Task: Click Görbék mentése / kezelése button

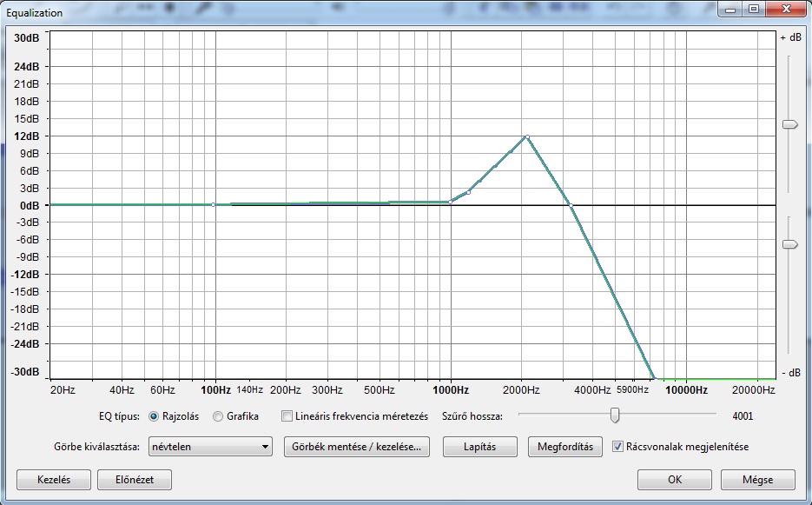Action: [357, 447]
